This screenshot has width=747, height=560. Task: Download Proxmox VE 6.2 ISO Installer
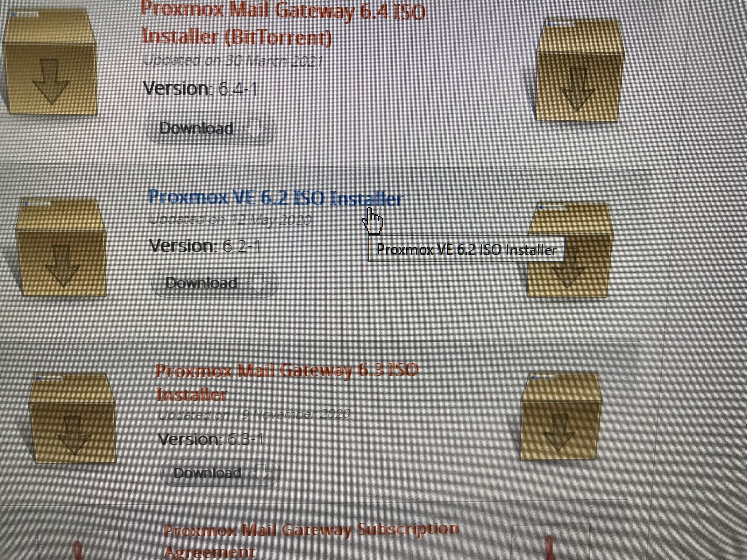click(x=215, y=283)
